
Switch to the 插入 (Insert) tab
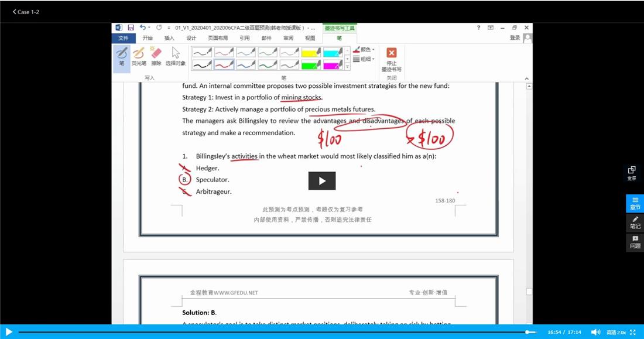(x=169, y=38)
